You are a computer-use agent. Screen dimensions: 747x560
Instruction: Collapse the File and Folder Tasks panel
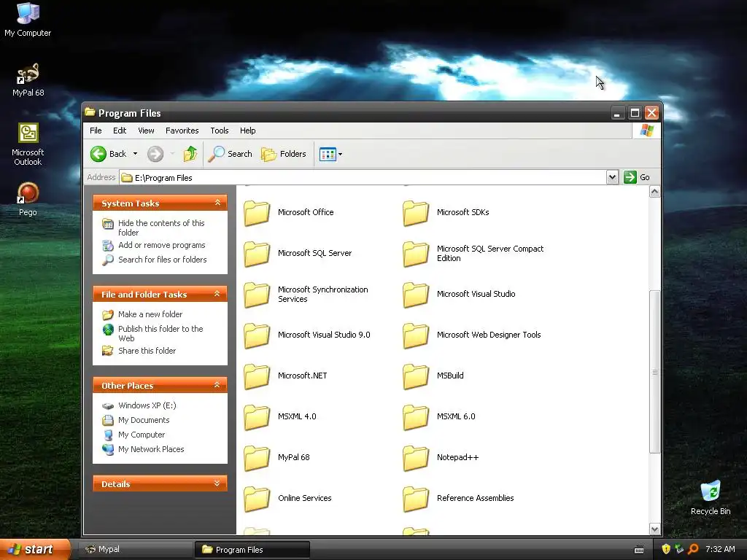click(217, 294)
